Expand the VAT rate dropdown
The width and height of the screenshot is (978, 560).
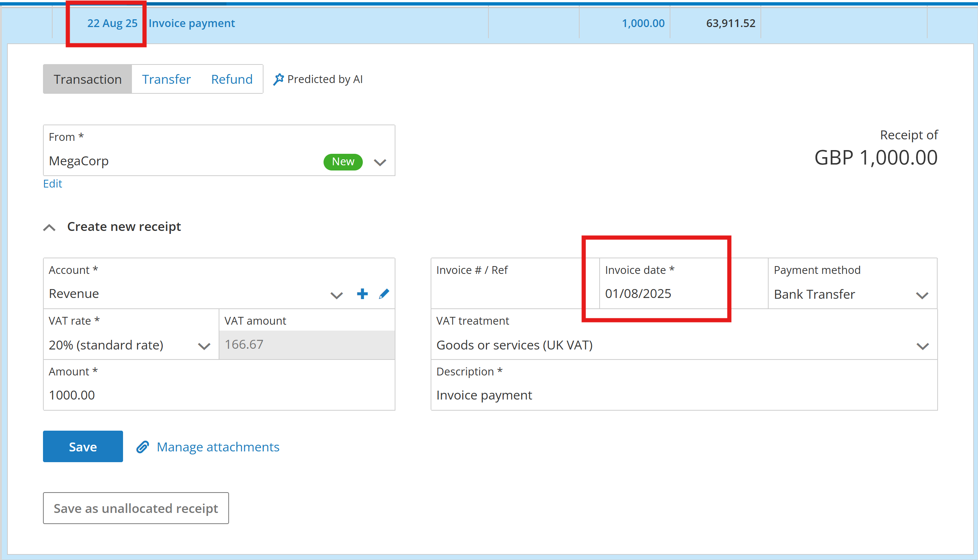click(204, 346)
